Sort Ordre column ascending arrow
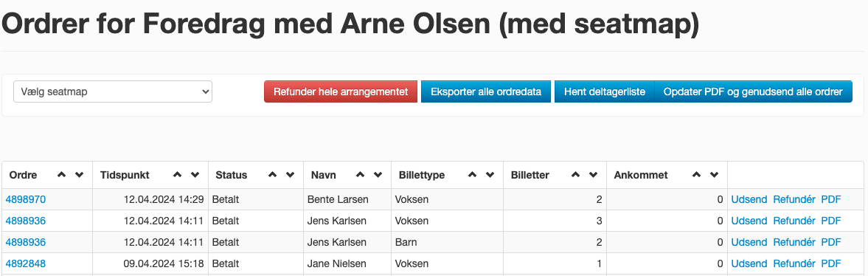 click(x=61, y=175)
